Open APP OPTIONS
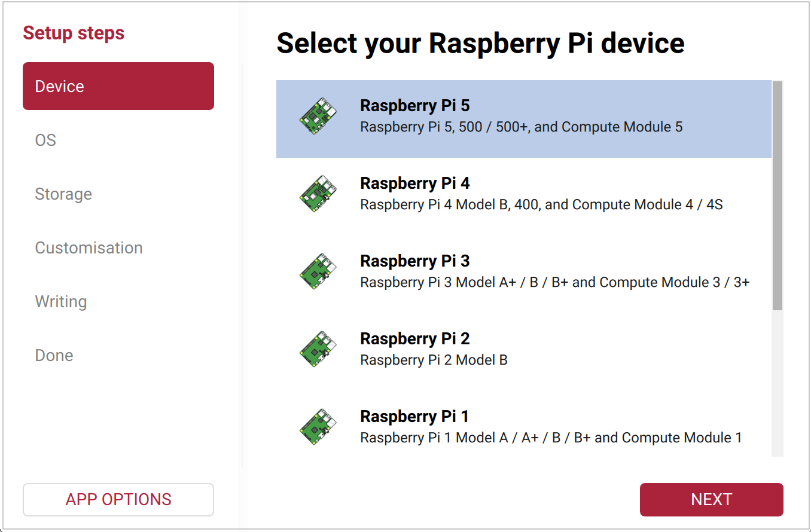Viewport: 811px width, 532px height. 118,499
